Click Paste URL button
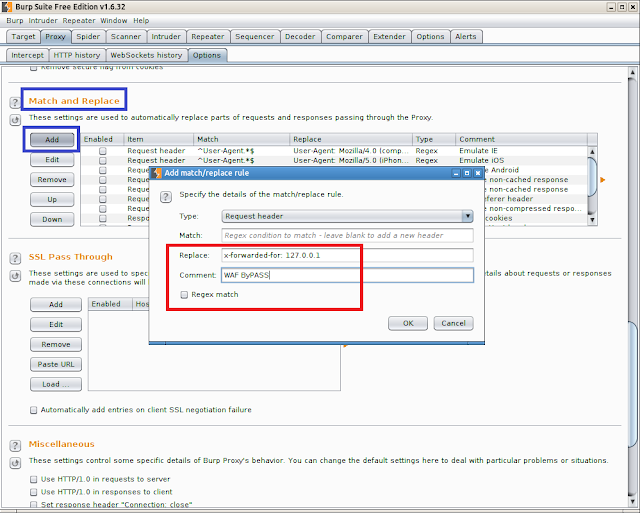Image resolution: width=640 pixels, height=513 pixels. [56, 364]
